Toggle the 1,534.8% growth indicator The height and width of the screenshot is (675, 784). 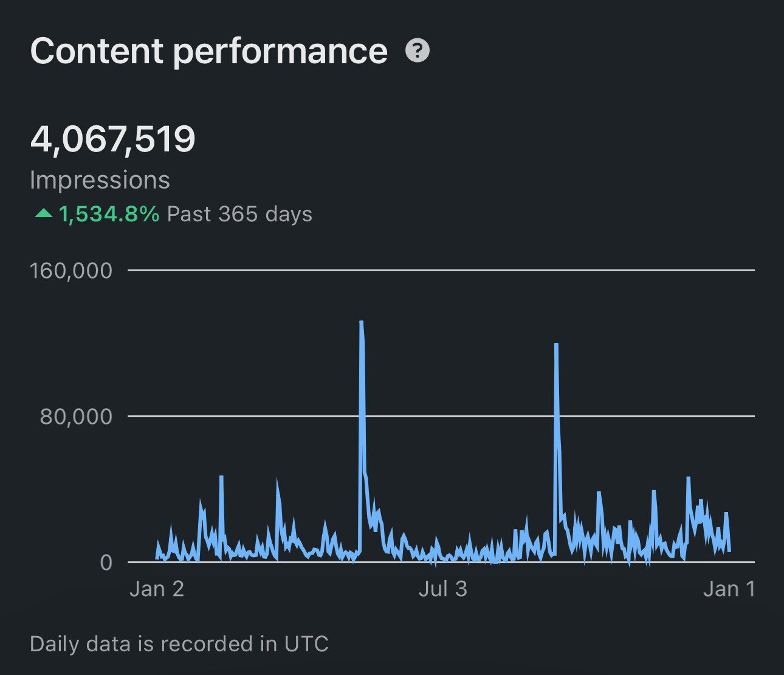(108, 213)
